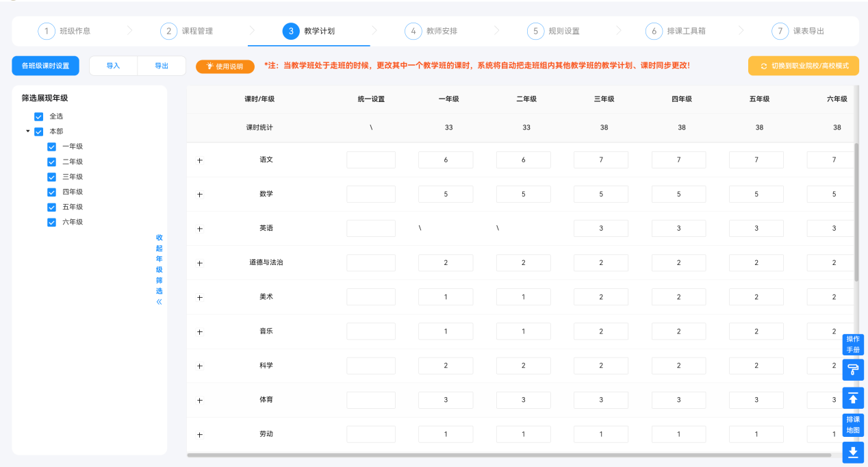This screenshot has height=467, width=868.
Task: Expand the 英语 row plus sign
Action: 200,229
